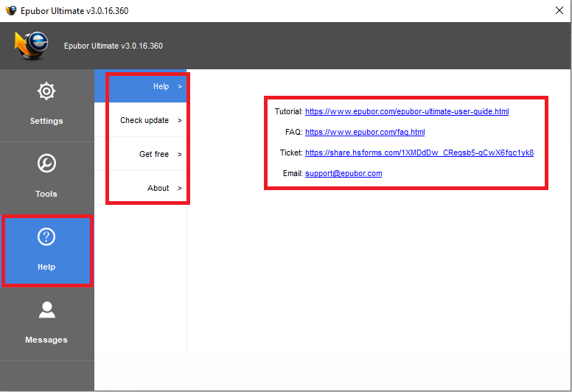Open Tools wrench icon in sidebar
The width and height of the screenshot is (572, 392).
point(46,164)
